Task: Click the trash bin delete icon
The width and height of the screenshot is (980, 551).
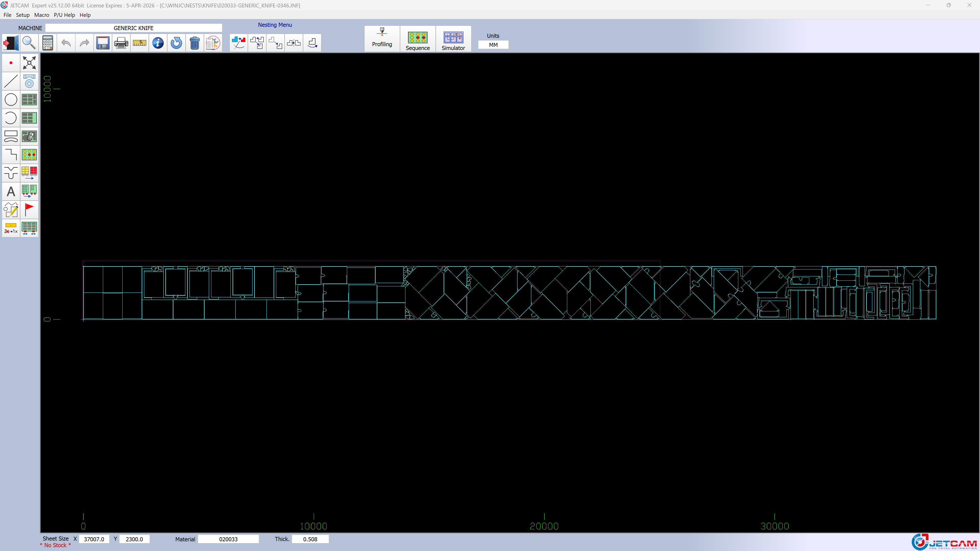Action: (x=195, y=43)
